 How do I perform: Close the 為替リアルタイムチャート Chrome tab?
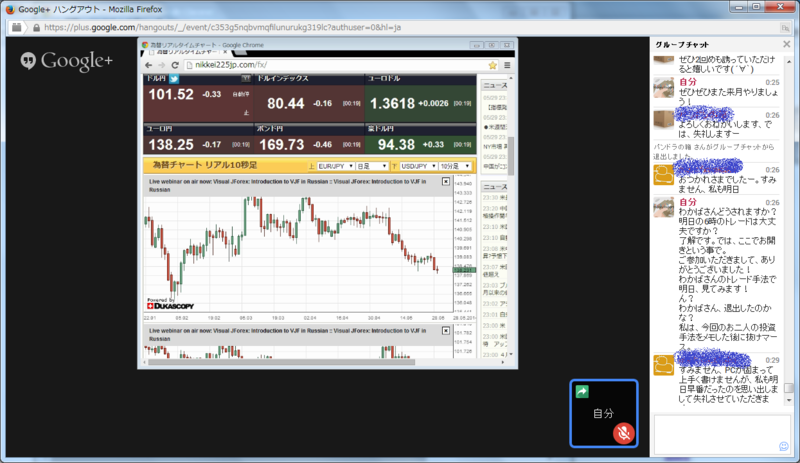226,52
